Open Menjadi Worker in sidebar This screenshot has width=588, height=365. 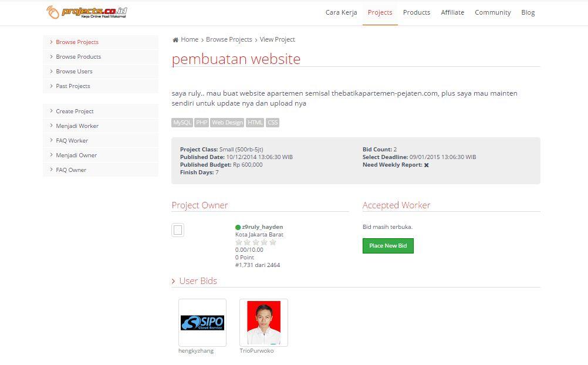pos(100,126)
